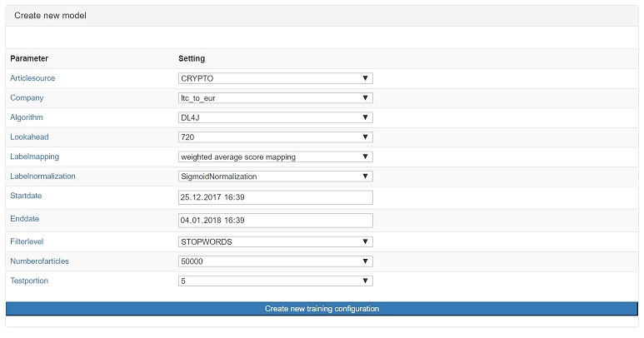This screenshot has height=338, width=644.
Task: Select the Company parameter label
Action: pyautogui.click(x=27, y=98)
